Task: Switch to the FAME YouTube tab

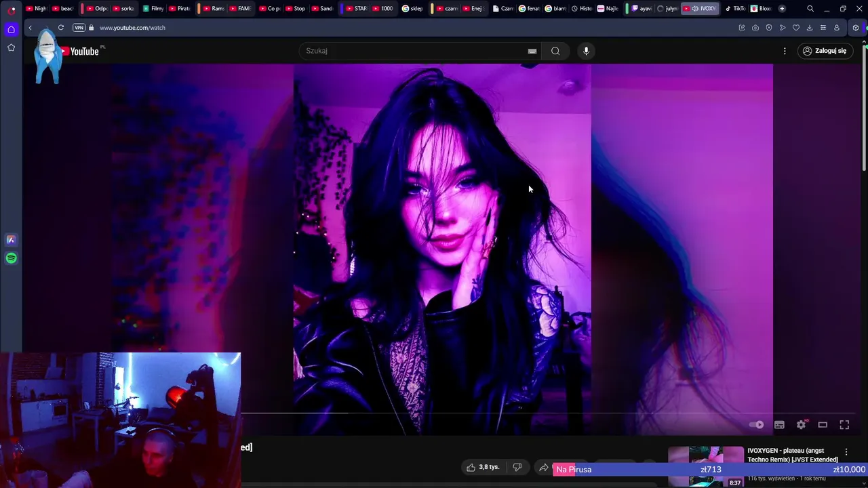Action: [x=240, y=9]
